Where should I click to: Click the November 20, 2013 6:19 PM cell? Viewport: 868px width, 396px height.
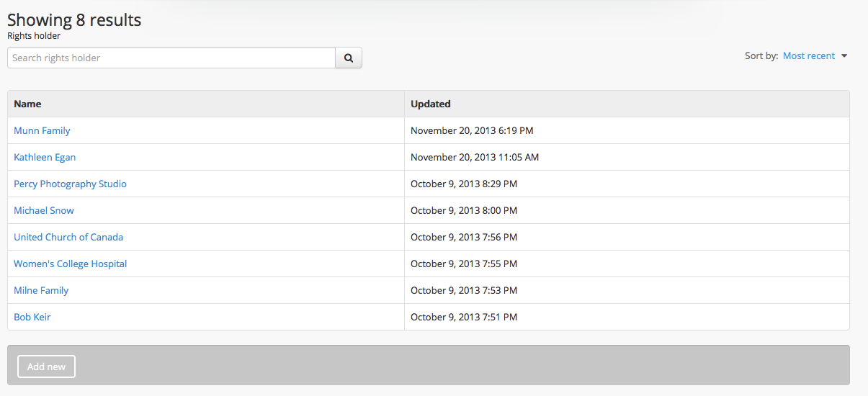[x=472, y=131]
